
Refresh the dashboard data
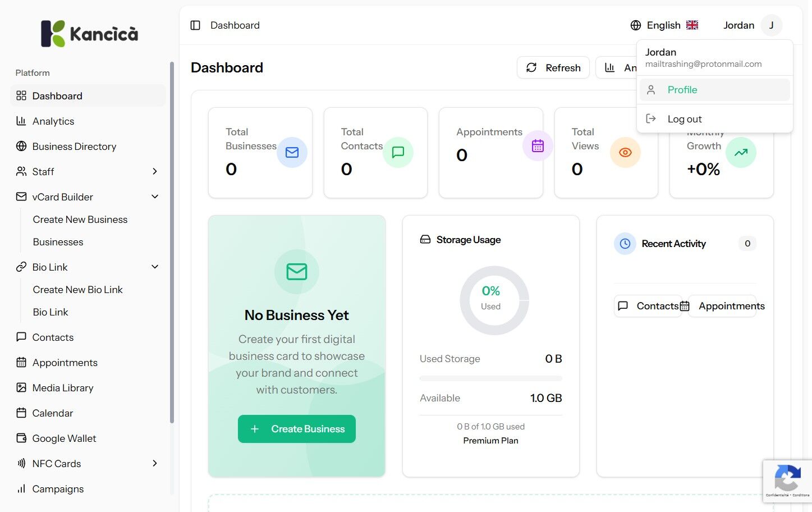point(553,67)
